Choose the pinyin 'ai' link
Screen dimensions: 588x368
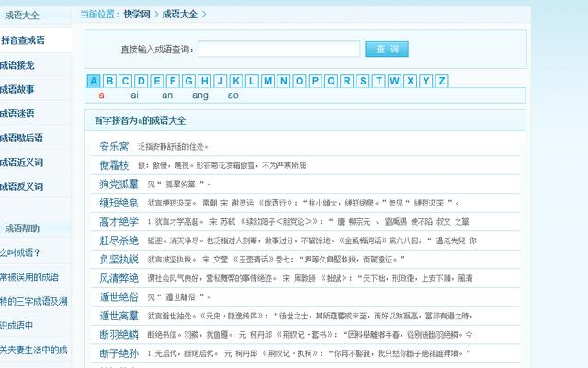coord(134,95)
